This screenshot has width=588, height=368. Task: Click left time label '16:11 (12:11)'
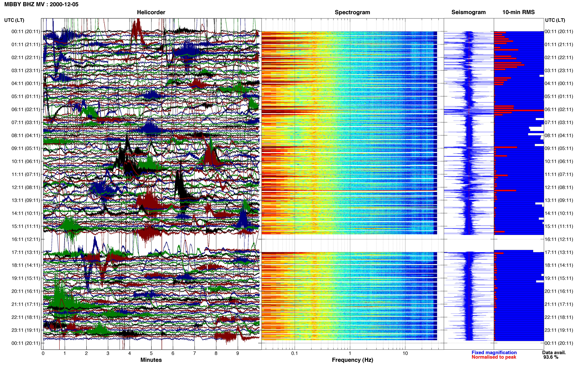tap(26, 239)
